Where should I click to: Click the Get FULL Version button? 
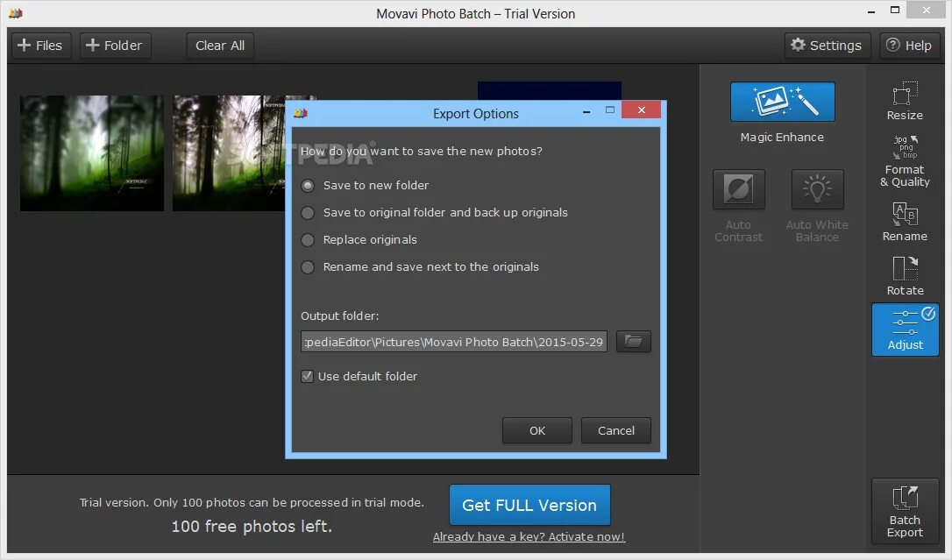[x=529, y=505]
